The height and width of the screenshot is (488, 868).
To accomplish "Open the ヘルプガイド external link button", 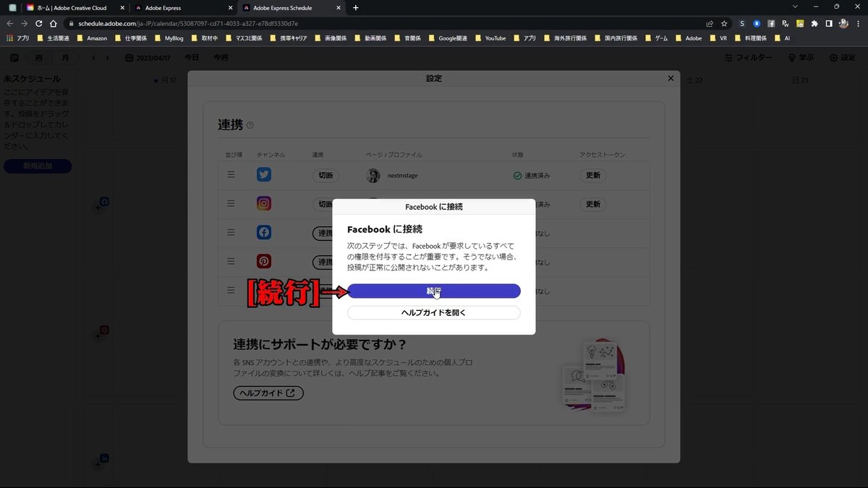I will tap(268, 393).
